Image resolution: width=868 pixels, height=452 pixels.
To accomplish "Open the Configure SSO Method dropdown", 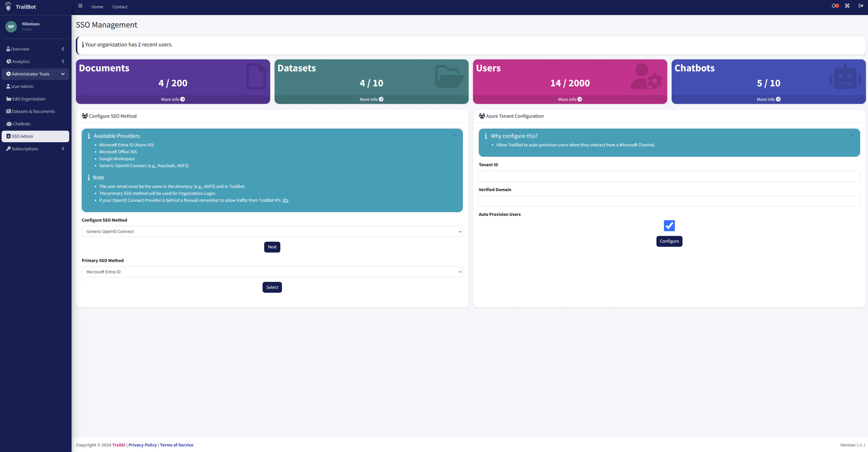I will click(272, 232).
